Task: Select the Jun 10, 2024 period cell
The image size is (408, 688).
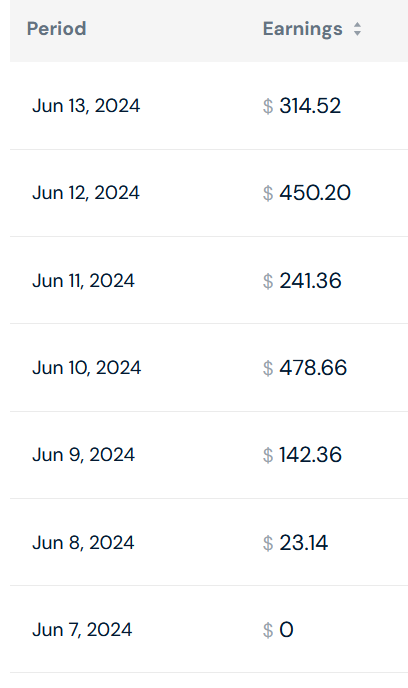Action: [86, 368]
